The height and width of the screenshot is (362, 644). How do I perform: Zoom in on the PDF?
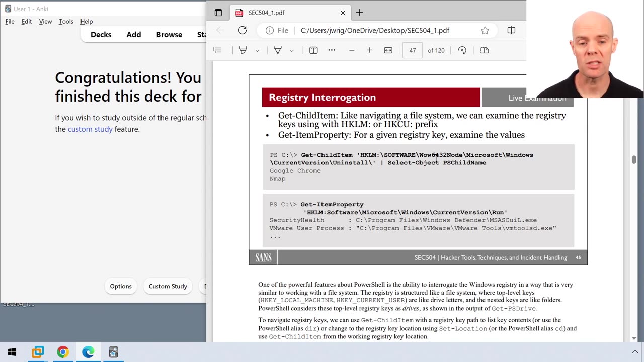[x=369, y=50]
